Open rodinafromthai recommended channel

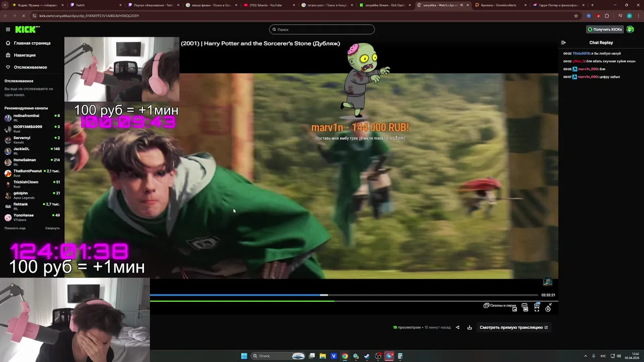(x=32, y=118)
